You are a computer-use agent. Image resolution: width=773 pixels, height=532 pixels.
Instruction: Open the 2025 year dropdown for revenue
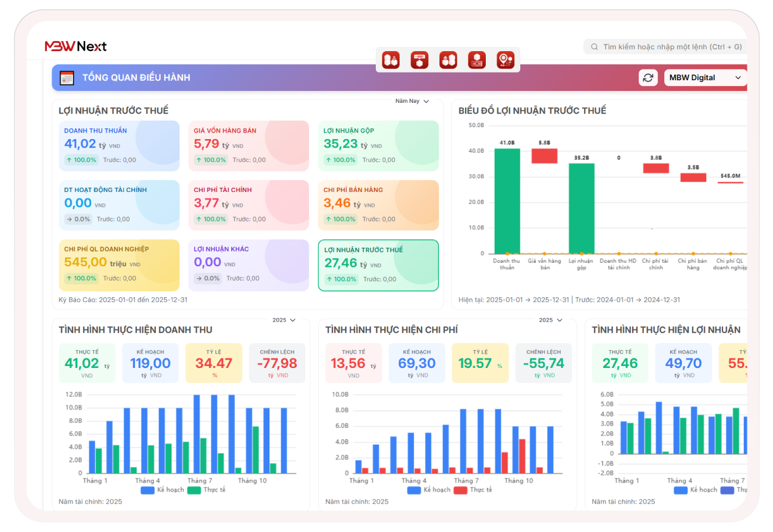[x=284, y=320]
